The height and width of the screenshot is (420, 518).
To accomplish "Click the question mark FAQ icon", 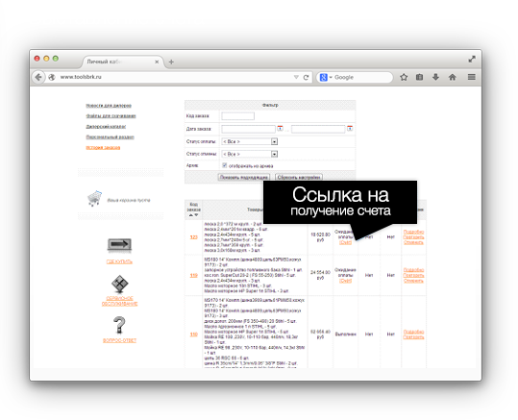I will (119, 325).
